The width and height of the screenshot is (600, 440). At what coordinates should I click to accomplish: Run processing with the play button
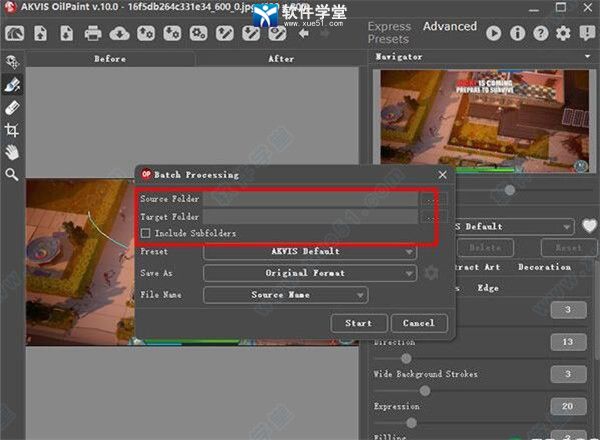pos(494,33)
